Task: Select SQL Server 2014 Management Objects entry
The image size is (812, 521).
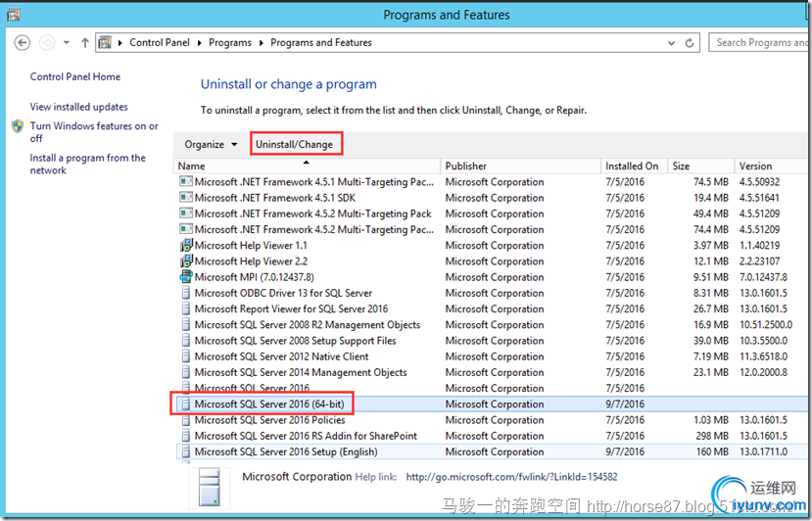Action: click(x=491, y=372)
